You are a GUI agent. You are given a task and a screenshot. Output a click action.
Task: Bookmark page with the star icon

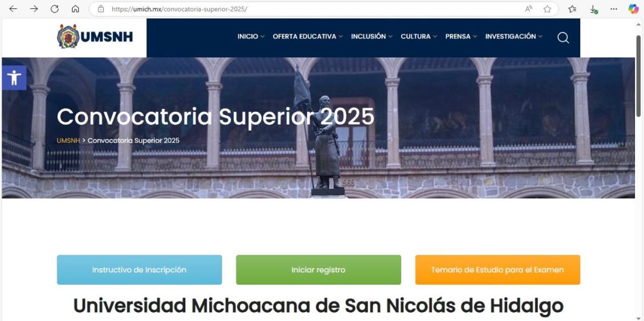(x=547, y=8)
